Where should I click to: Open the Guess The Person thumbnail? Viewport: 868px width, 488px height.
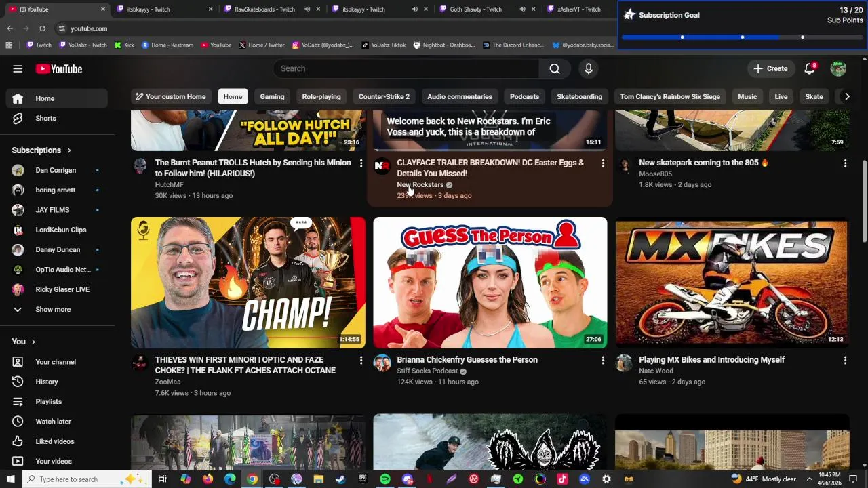click(x=490, y=283)
